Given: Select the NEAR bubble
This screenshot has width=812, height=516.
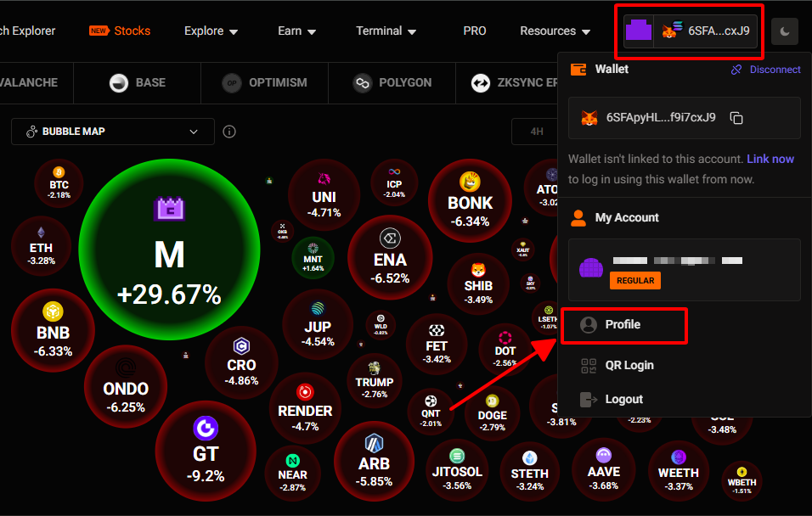Looking at the screenshot, I should [292, 474].
